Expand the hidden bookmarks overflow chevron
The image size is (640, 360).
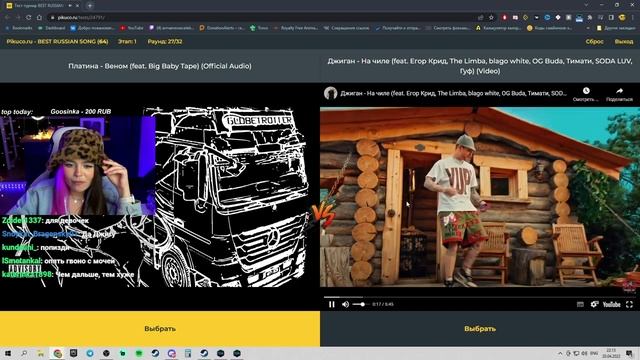588,28
